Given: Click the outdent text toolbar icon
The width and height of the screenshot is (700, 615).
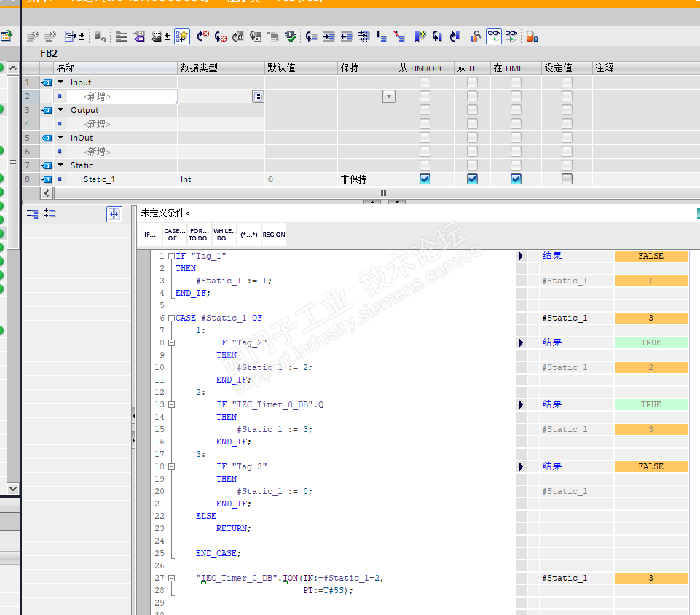Looking at the screenshot, I should point(347,36).
